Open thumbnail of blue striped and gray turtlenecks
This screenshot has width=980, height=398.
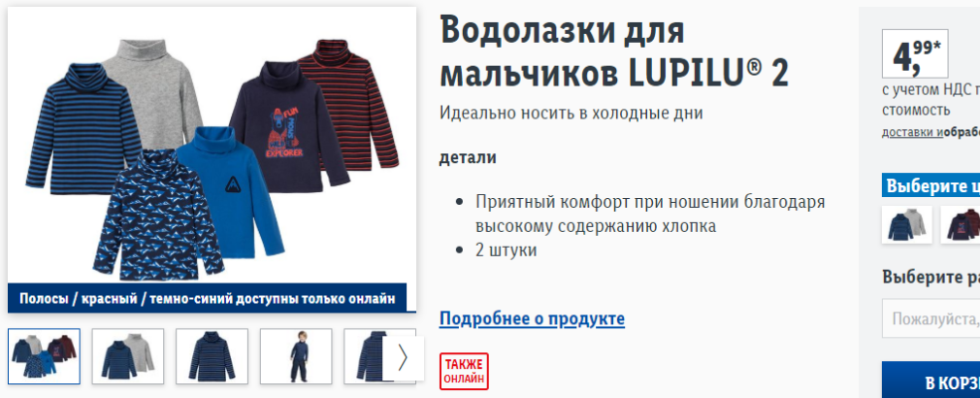coord(127,356)
